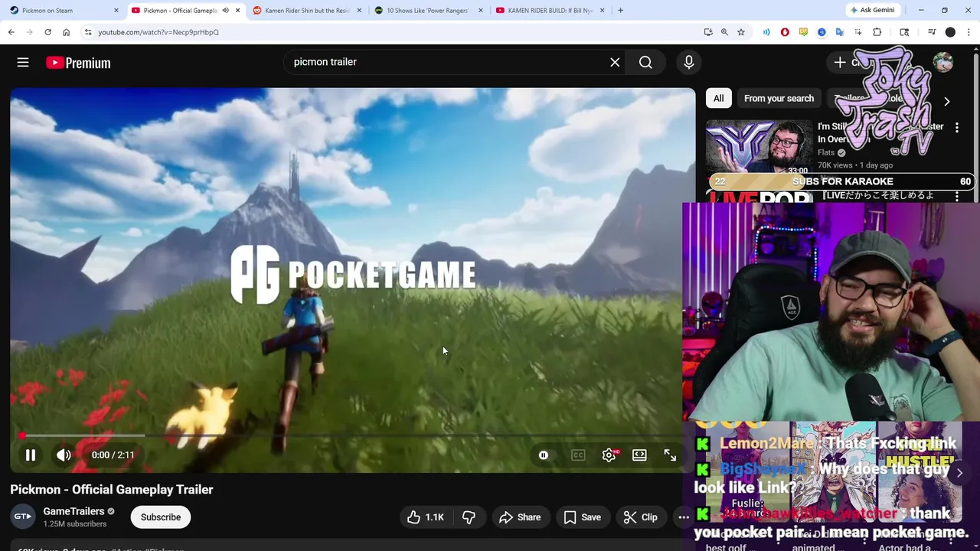Open the blue sound-wave extension icon
Viewport: 980px width, 551px height.
pyautogui.click(x=766, y=32)
